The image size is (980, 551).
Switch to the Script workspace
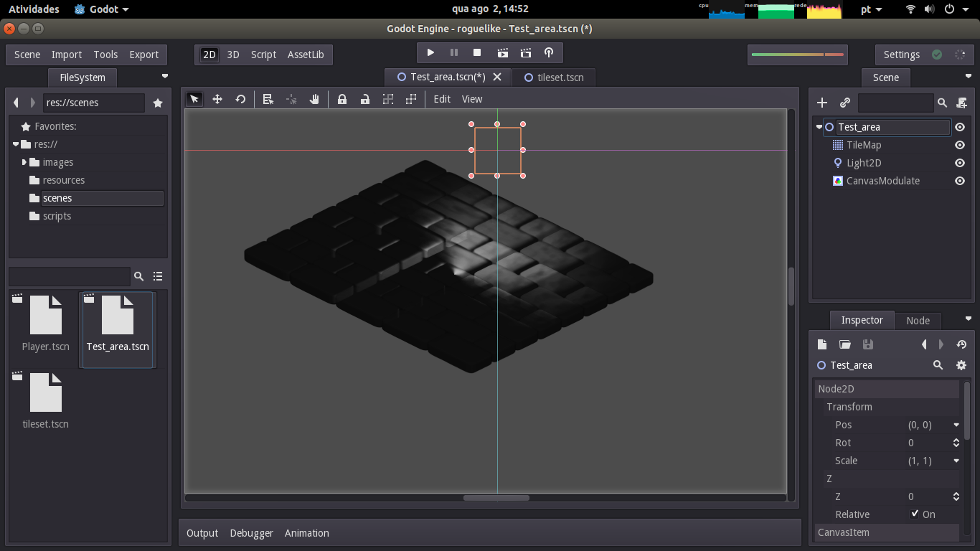[x=263, y=55]
